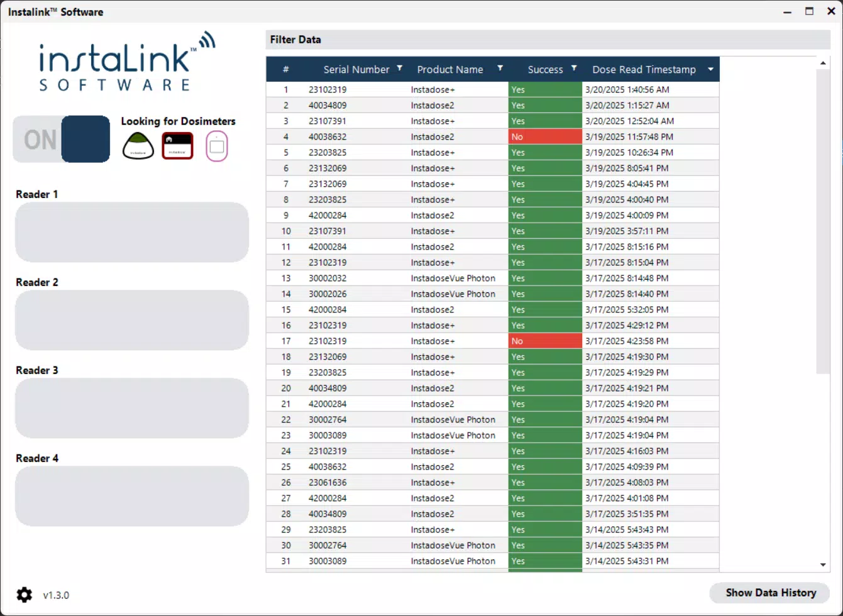The image size is (843, 616).
Task: Select serial 23061636 in row 26
Action: point(328,482)
